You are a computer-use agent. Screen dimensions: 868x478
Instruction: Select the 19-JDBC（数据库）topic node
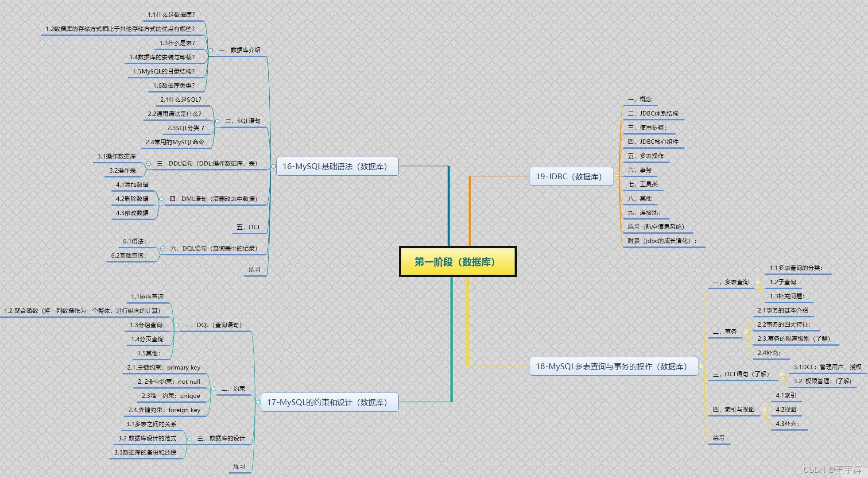point(571,177)
